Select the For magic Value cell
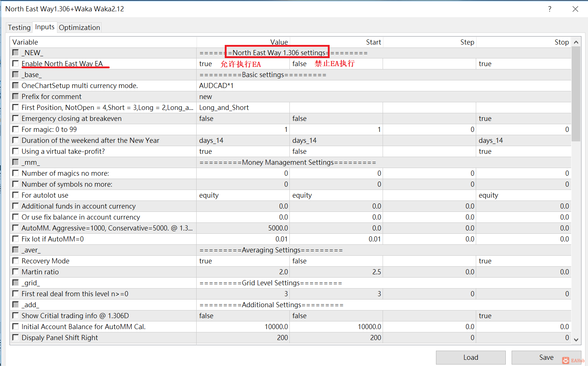Screen dimensions: 588x366 (x=243, y=129)
